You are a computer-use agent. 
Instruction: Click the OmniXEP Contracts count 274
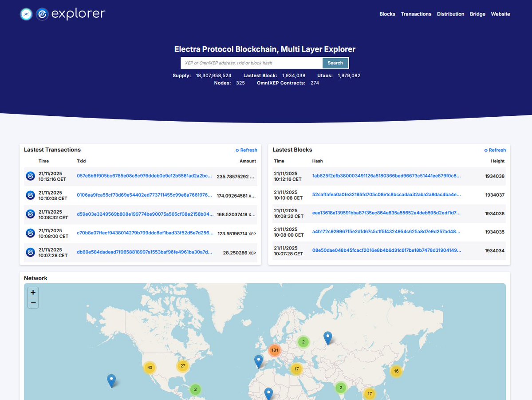coord(315,83)
